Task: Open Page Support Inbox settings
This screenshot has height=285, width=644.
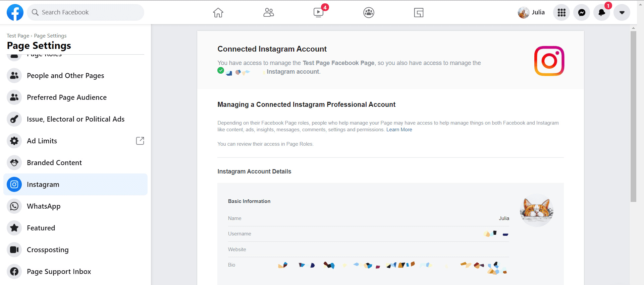Action: [x=75, y=272]
